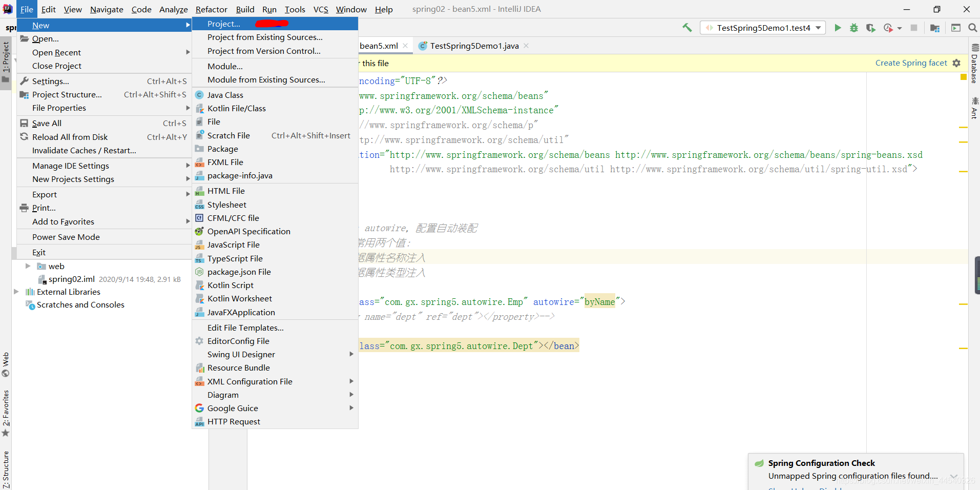Open the Ant tool window

(974, 108)
